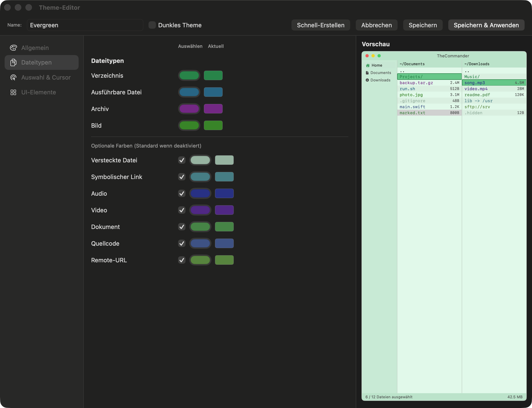
Task: Click Schnell-Erstellen to quick-create theme
Action: click(321, 25)
